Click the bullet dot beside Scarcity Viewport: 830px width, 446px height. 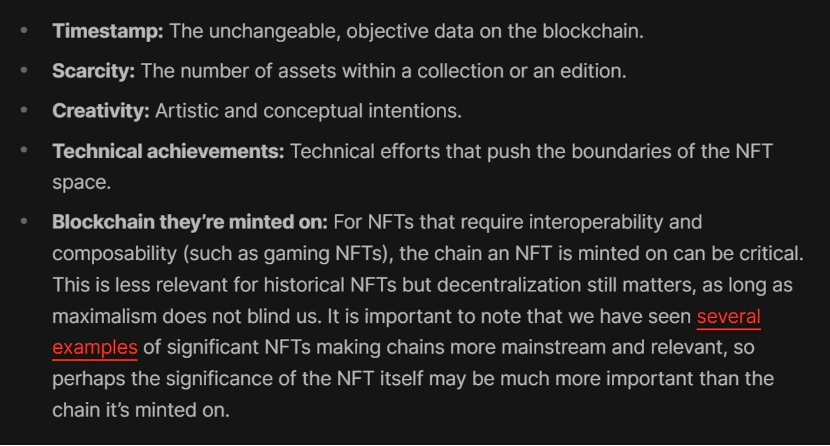tap(26, 71)
